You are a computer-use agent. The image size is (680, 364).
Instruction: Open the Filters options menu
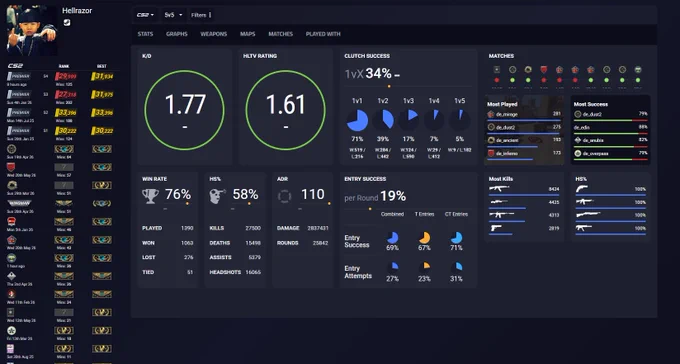pos(201,15)
